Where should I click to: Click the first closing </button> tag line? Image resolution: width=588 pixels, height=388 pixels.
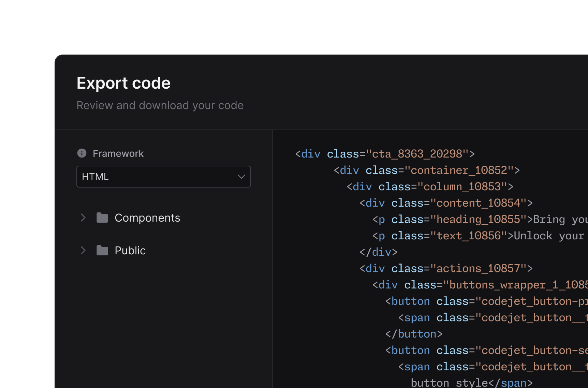414,334
